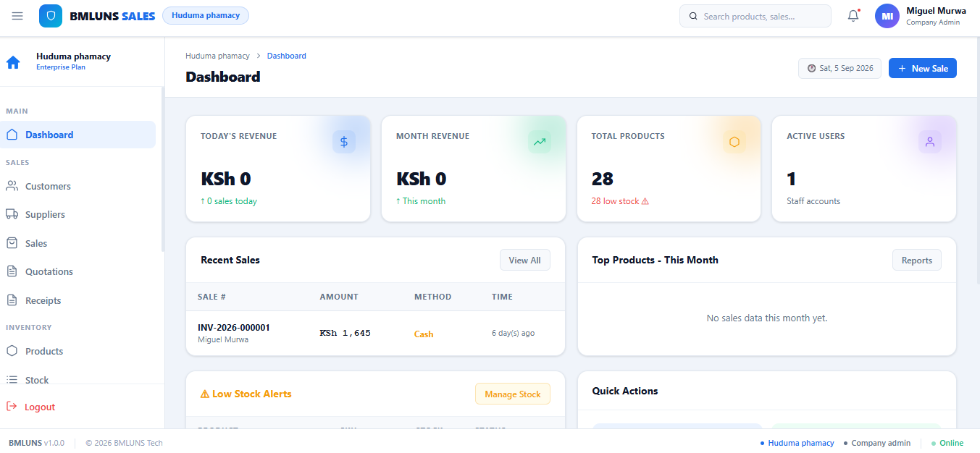Open Reports from Top Products panel

[x=917, y=260]
